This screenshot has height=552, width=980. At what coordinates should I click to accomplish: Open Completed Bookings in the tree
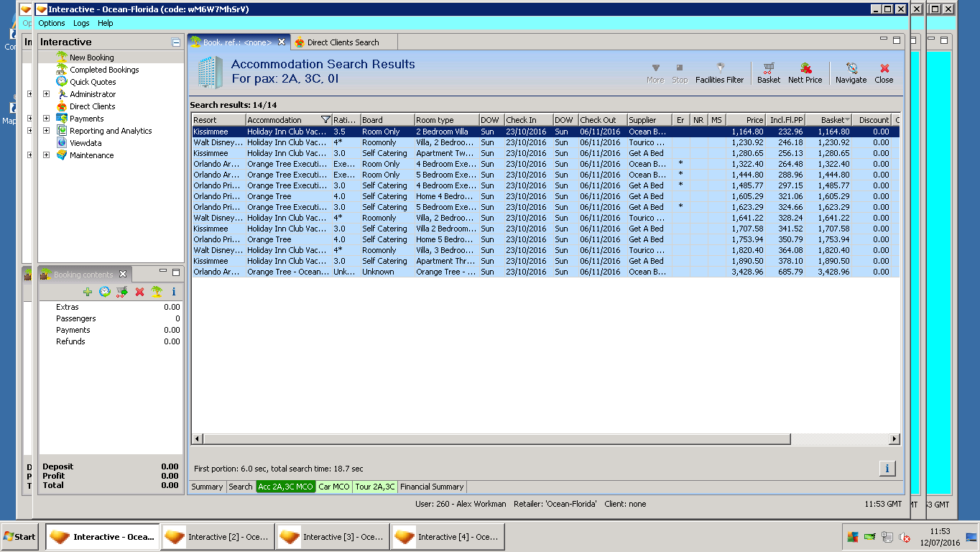105,70
